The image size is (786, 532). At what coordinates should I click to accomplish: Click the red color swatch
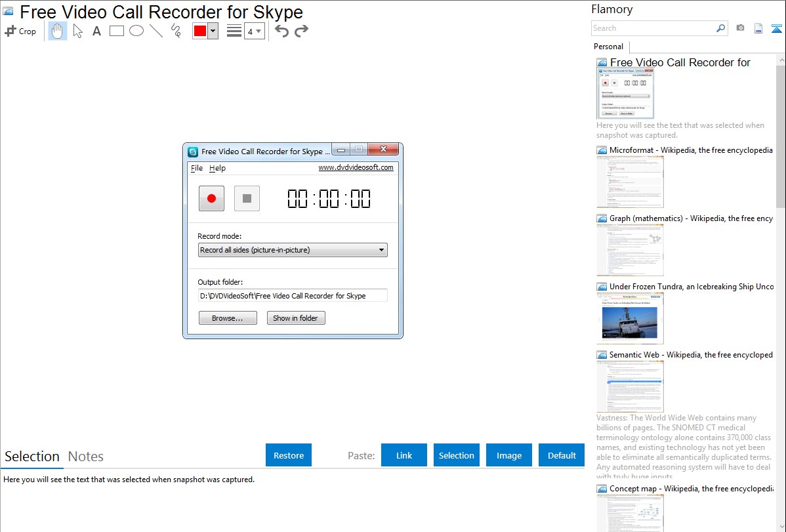[x=200, y=31]
